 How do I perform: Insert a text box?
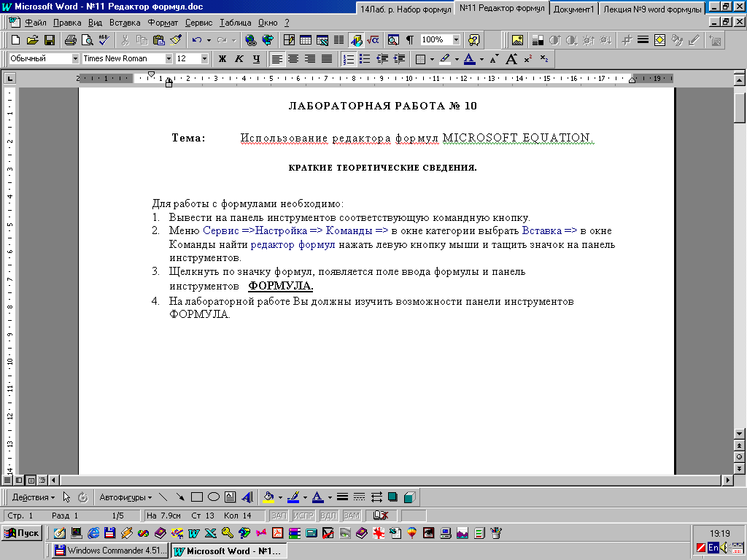pos(230,497)
